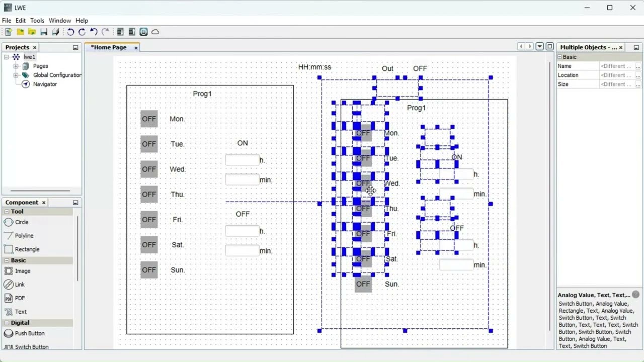The height and width of the screenshot is (362, 644).
Task: Close the Home Page tab
Action: [136, 48]
